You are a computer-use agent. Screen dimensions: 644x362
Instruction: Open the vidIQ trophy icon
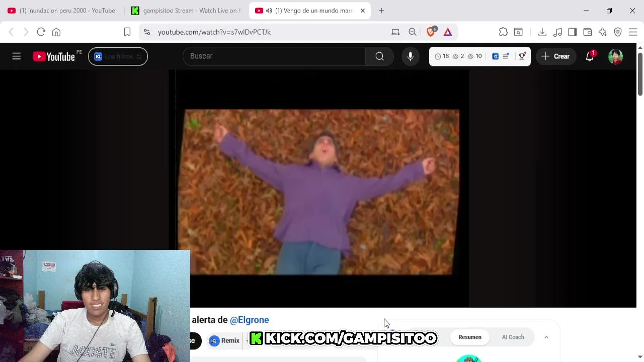[x=522, y=56]
